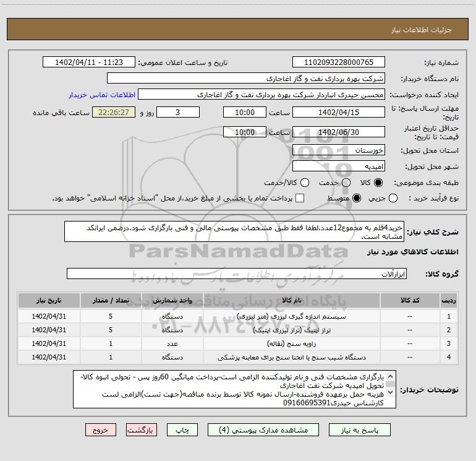Click the کد کالا column header
The height and width of the screenshot is (461, 476).
click(410, 301)
